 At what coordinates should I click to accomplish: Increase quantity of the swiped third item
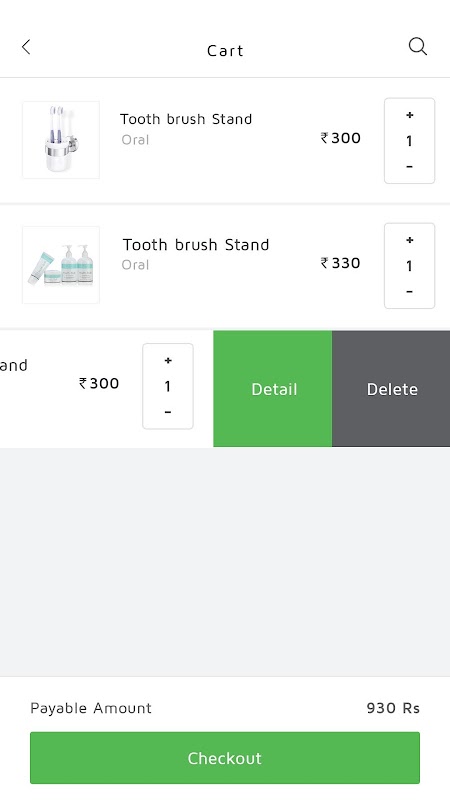167,361
